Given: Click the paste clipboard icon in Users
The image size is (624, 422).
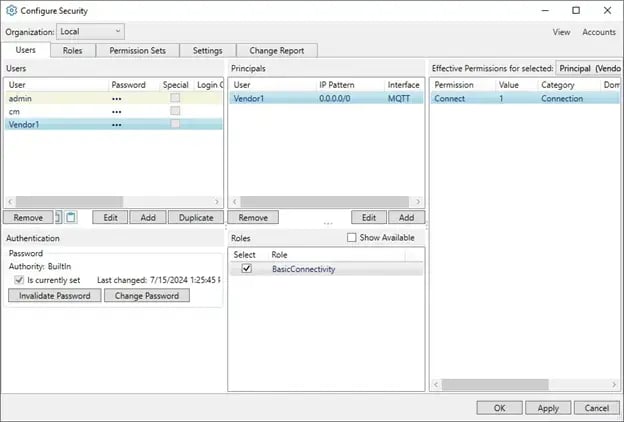Looking at the screenshot, I should coord(71,217).
